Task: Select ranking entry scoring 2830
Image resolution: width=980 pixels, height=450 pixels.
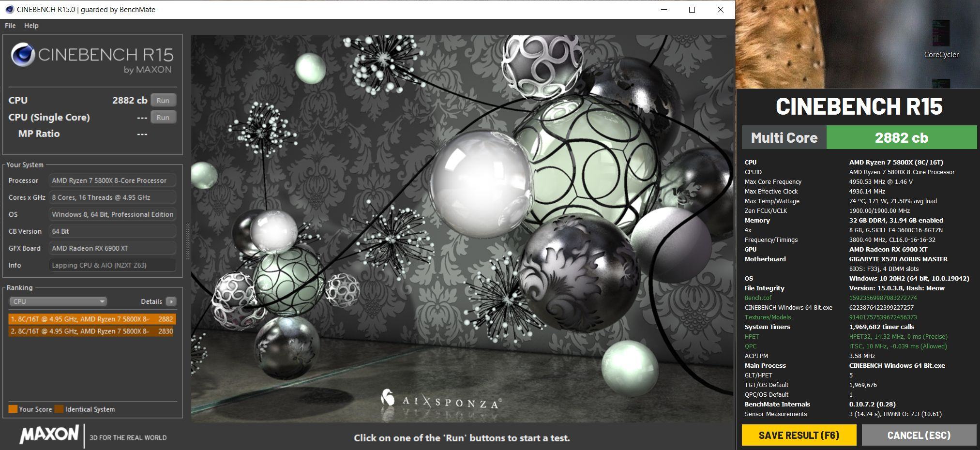Action: tap(91, 331)
